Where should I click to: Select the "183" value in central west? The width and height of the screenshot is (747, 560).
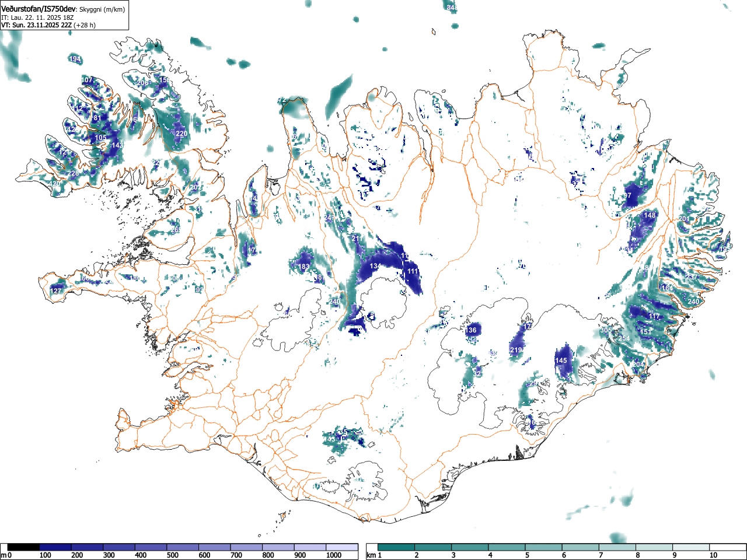[304, 267]
